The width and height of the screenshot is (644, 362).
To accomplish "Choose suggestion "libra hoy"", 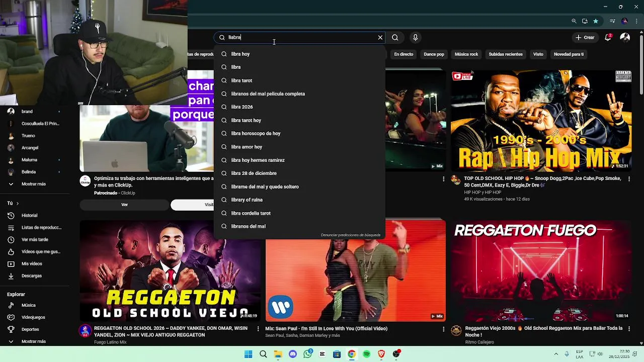I will click(x=299, y=54).
